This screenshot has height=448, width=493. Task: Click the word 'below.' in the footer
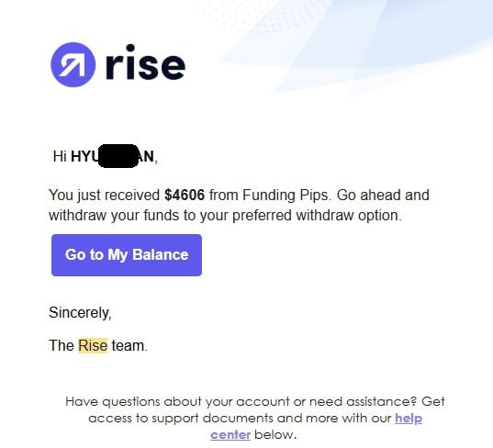[x=275, y=435]
